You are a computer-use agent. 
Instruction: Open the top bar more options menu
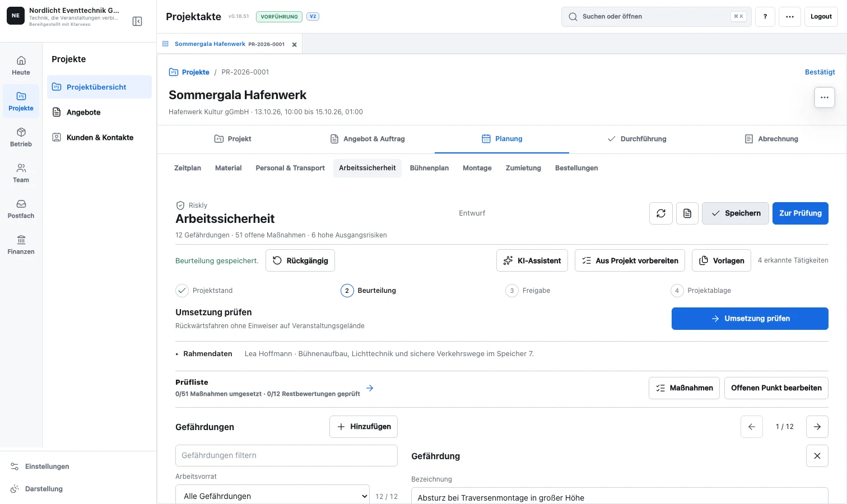pos(790,17)
